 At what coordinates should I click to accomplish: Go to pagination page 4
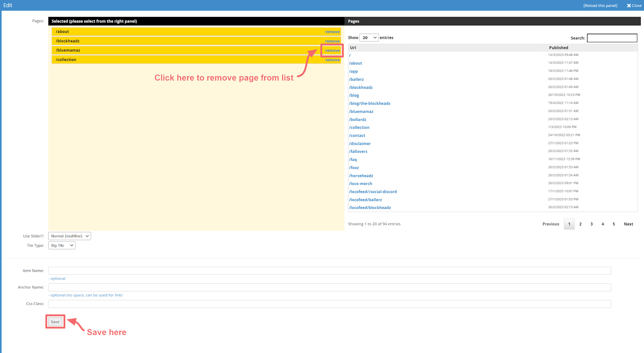click(x=603, y=224)
